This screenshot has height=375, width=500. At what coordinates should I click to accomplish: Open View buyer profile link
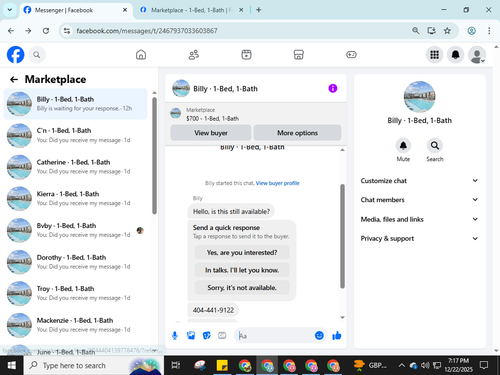(x=277, y=183)
